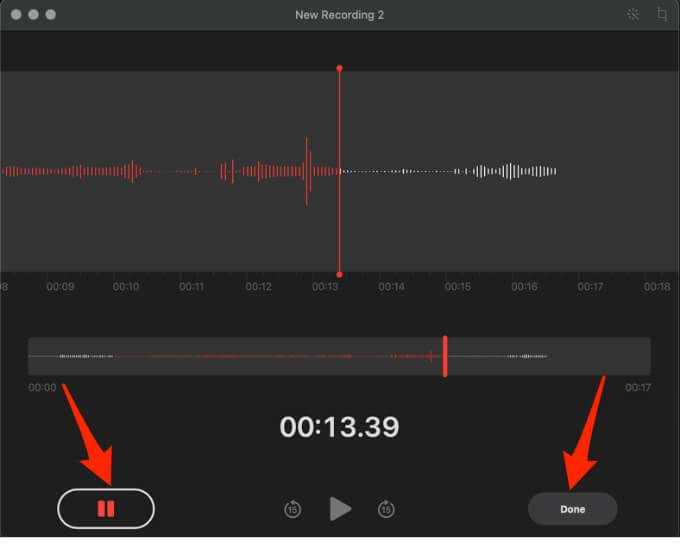
Task: Play the recording
Action: (340, 509)
